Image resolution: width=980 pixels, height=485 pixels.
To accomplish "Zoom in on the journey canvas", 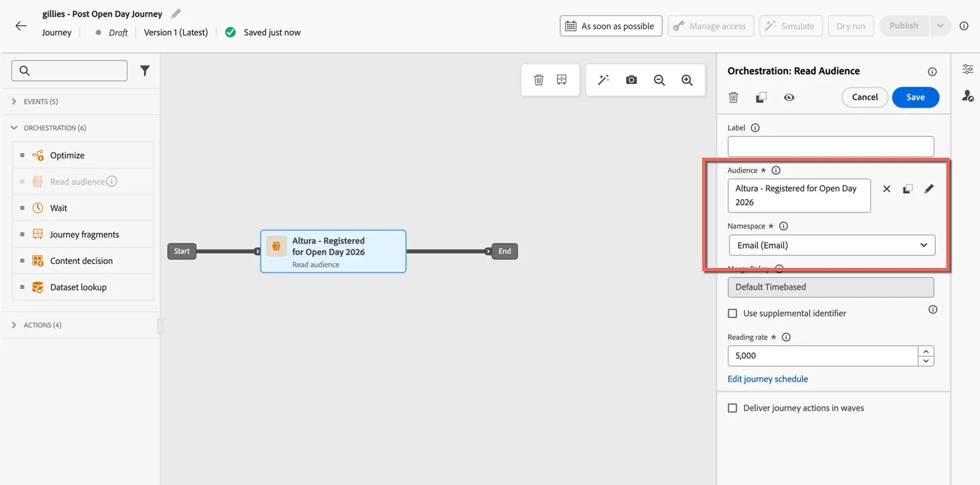I will [687, 80].
